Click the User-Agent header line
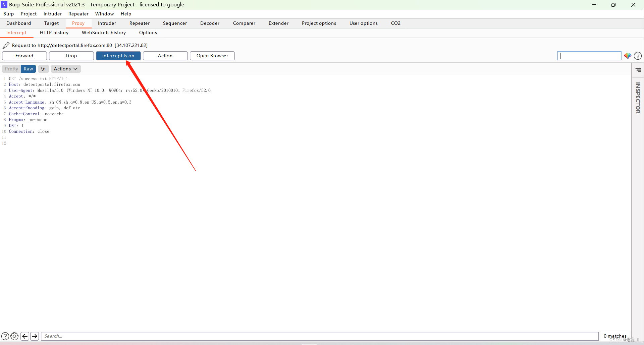Screen dimensions: 644x345 point(110,91)
